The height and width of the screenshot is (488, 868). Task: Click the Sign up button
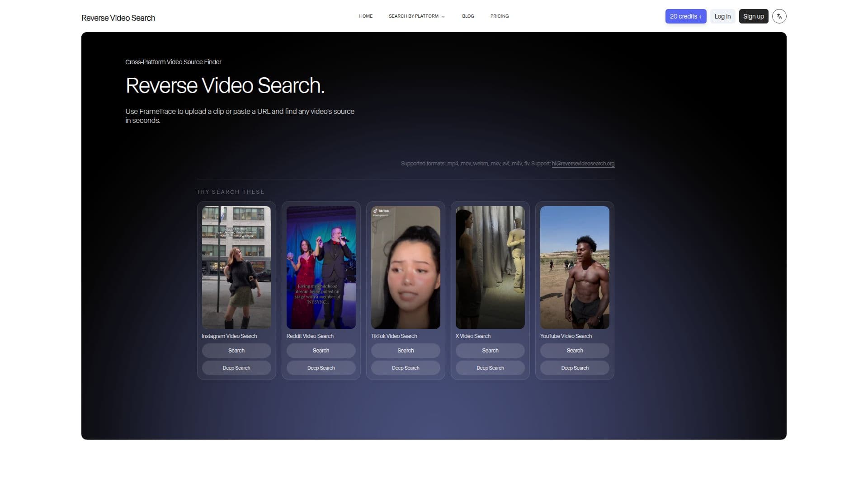[754, 16]
